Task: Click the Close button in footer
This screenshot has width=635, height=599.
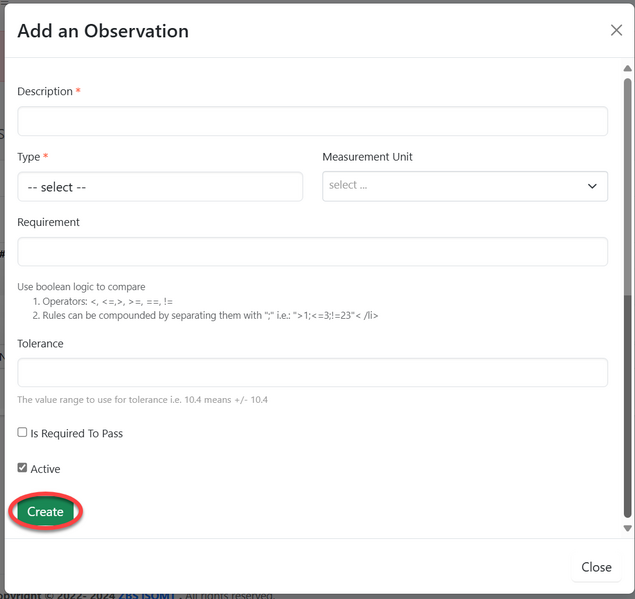Action: click(x=596, y=567)
